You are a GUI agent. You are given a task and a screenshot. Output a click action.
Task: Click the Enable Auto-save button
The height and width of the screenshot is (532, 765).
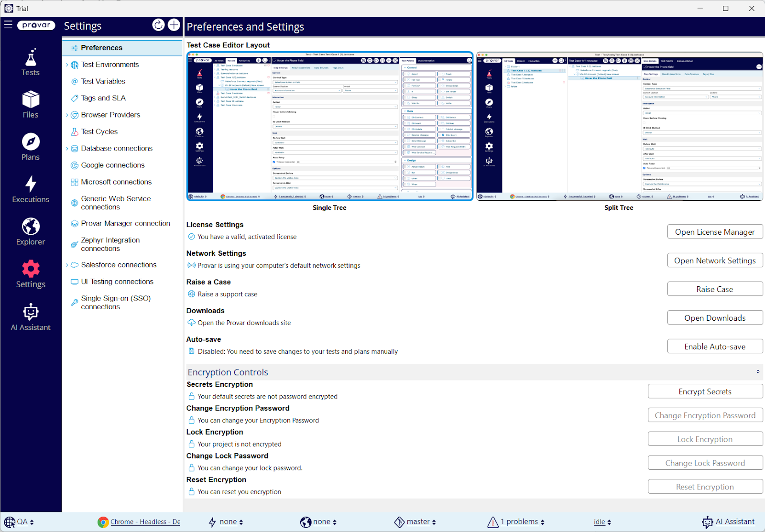[x=715, y=347]
